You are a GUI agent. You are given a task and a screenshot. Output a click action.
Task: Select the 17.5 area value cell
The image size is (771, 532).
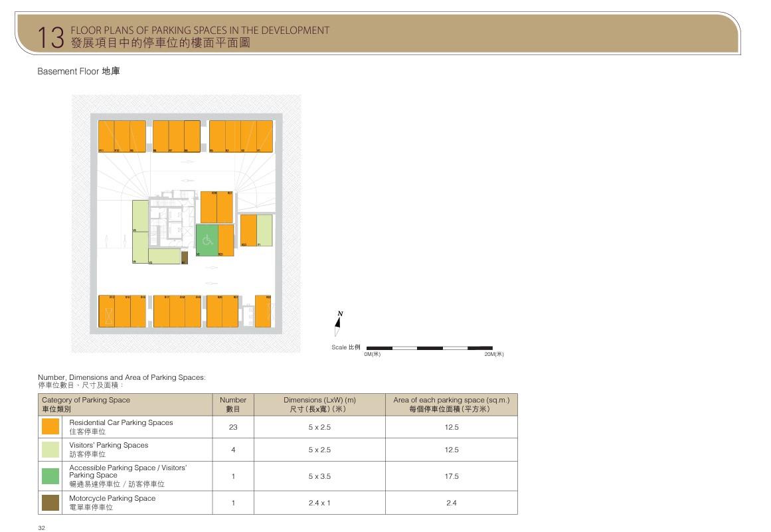tap(451, 476)
